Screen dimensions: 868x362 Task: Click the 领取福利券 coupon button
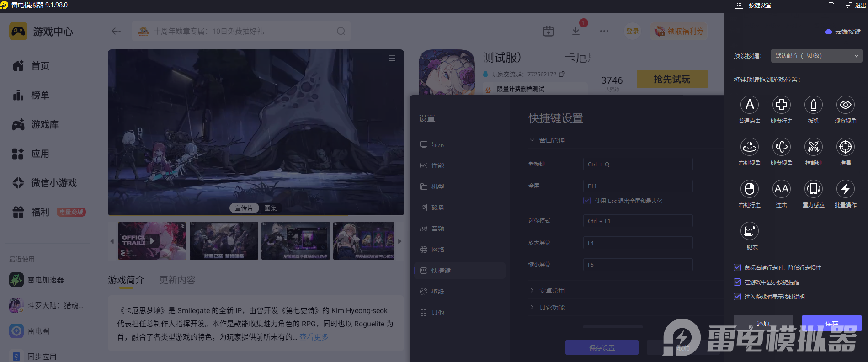coord(679,31)
